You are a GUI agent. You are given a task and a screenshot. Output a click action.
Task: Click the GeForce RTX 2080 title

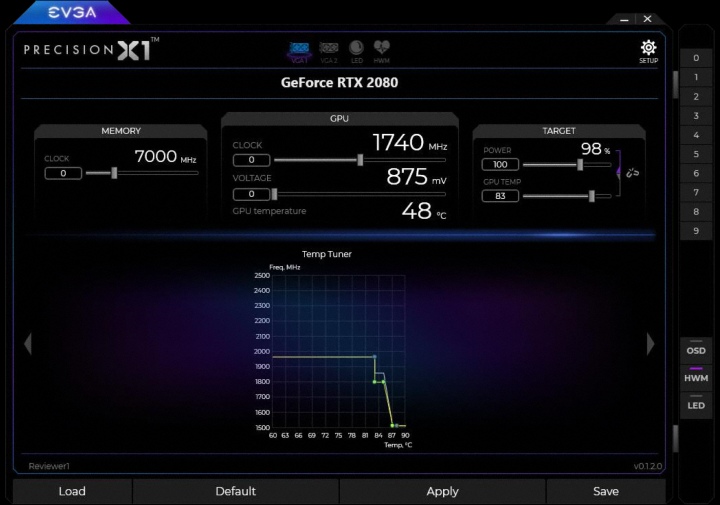[x=339, y=83]
